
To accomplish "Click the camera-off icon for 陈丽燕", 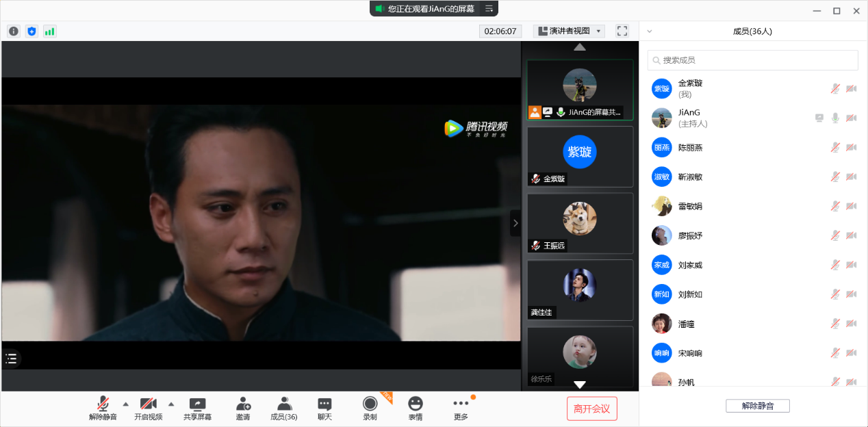I will [x=852, y=147].
